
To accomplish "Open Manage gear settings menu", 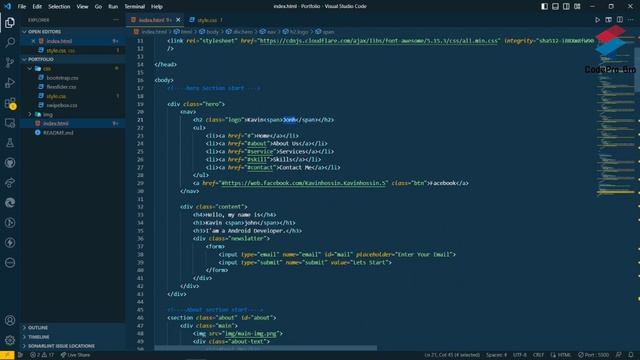I will (x=10, y=340).
